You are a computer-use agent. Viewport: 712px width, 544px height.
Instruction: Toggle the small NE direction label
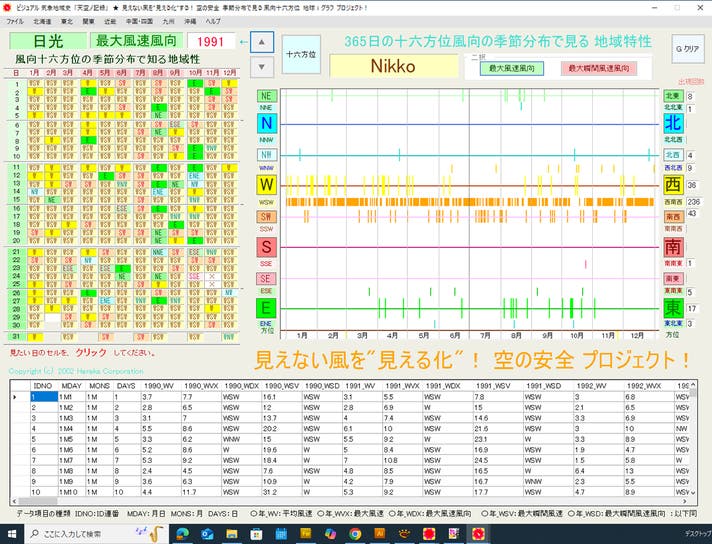tap(267, 95)
